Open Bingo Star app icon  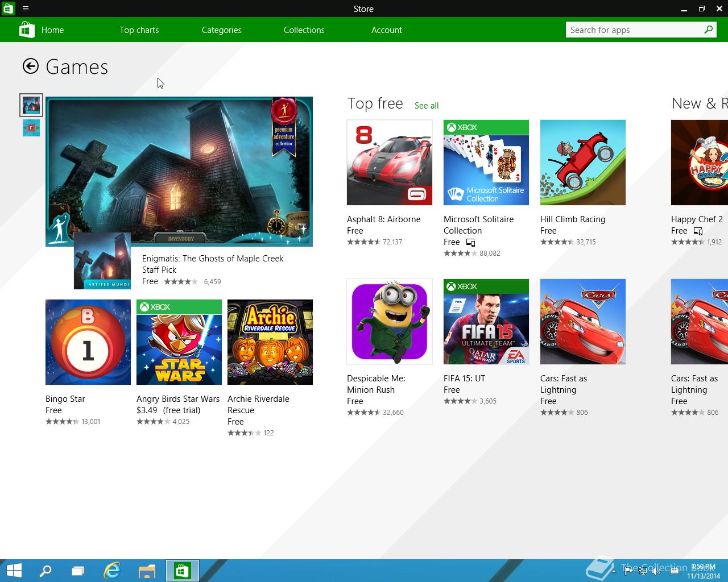pos(88,342)
